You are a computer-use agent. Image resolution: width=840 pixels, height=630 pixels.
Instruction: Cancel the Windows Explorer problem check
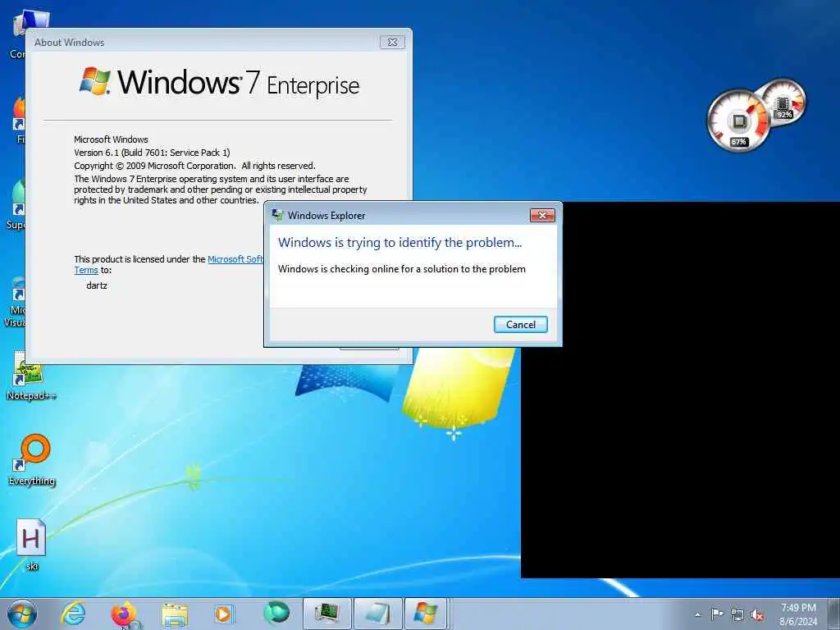(520, 324)
